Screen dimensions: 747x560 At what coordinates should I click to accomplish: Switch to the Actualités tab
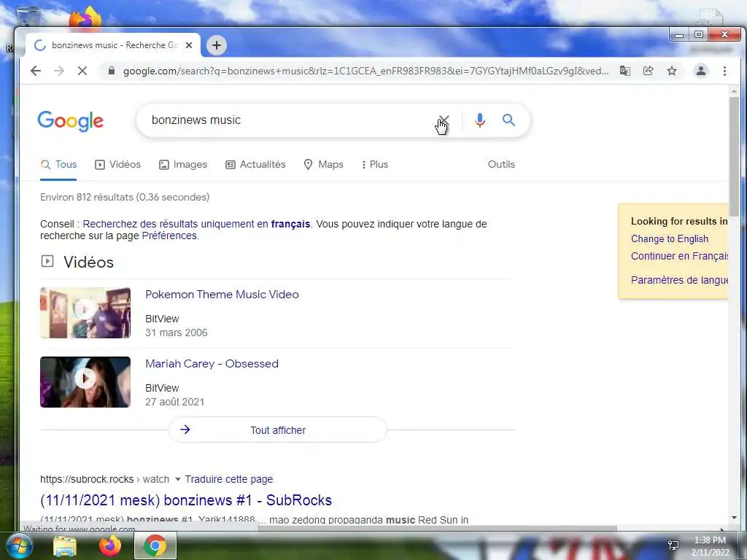255,165
